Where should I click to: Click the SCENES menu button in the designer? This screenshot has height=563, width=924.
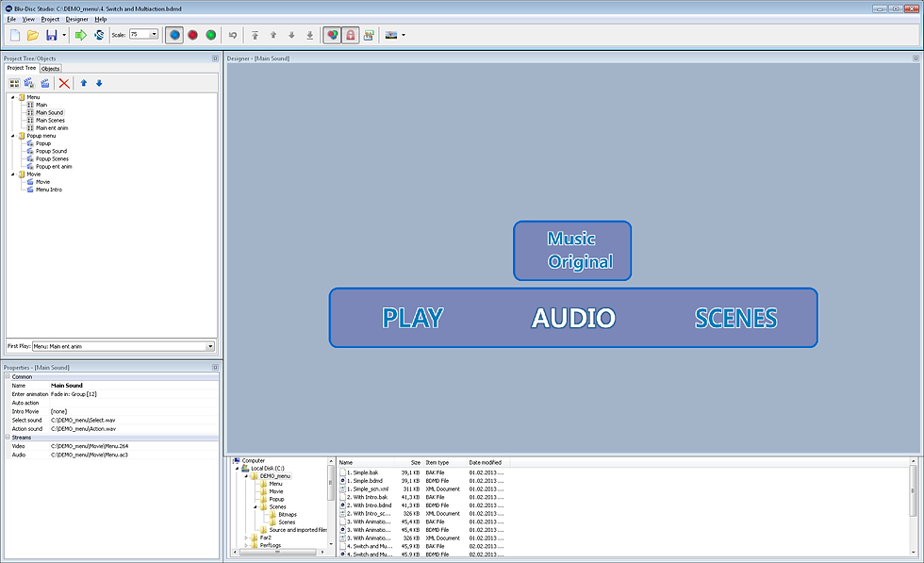[736, 319]
